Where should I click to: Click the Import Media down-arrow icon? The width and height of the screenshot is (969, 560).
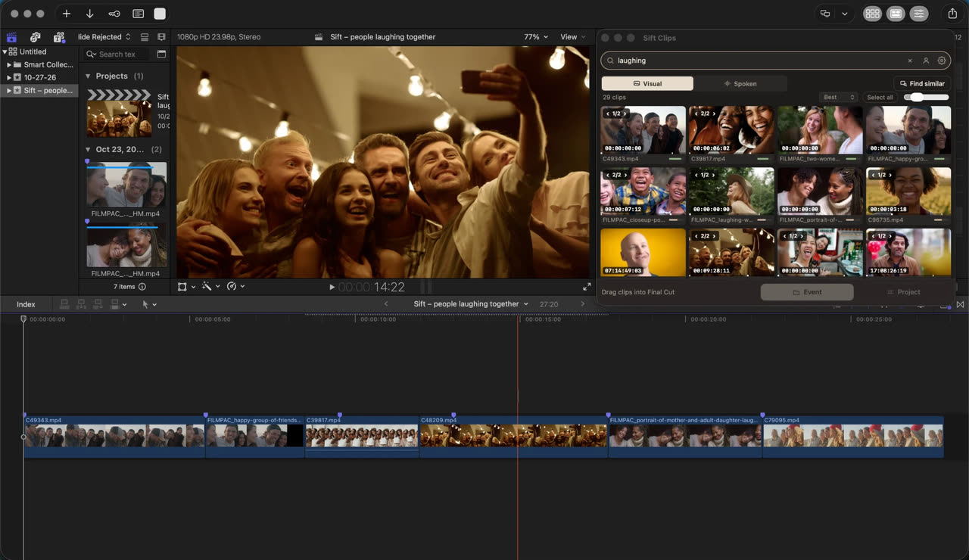[89, 14]
